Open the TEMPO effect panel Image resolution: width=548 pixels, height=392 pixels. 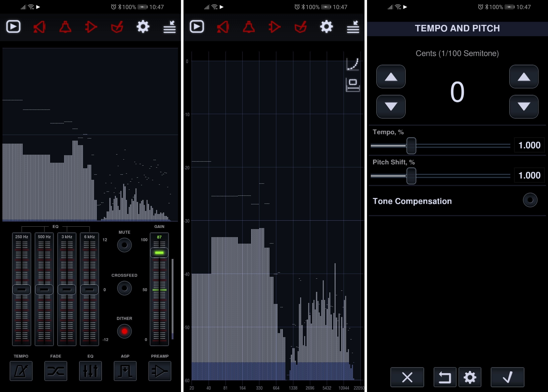21,371
